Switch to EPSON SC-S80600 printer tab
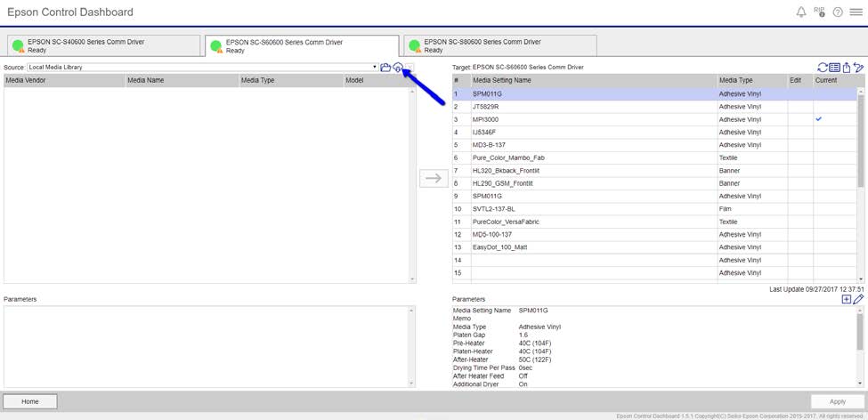Viewport: 868px width, 420px height. pos(499,46)
